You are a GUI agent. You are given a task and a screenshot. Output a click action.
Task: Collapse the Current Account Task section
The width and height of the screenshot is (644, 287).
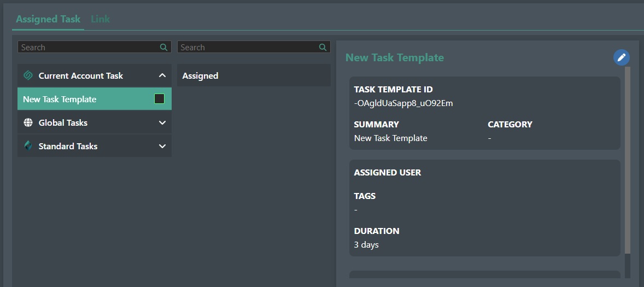pos(162,75)
